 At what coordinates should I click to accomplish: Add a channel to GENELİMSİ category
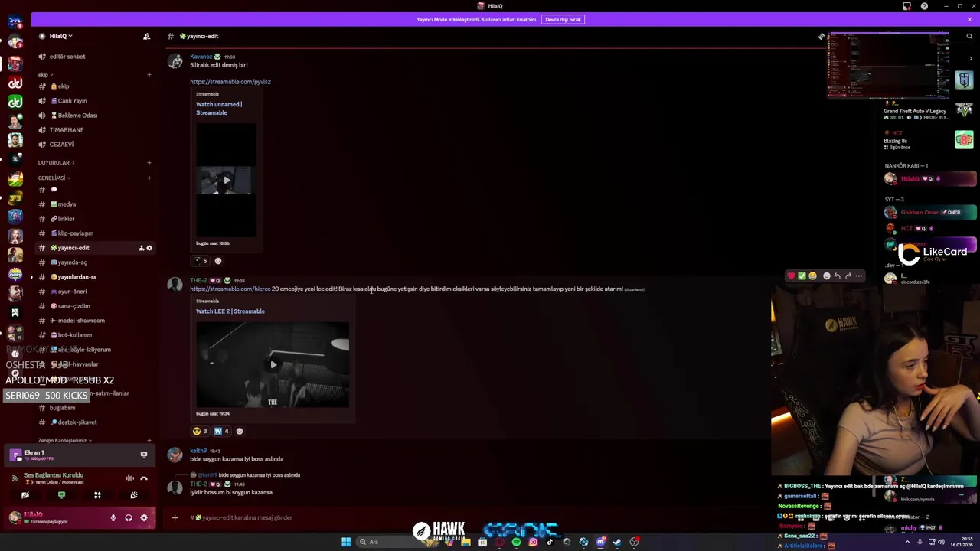149,178
